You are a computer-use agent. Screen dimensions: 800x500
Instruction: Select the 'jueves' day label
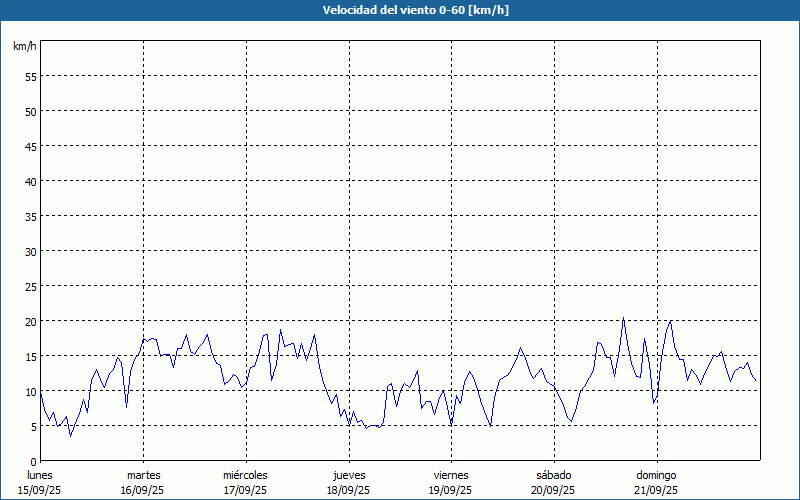pyautogui.click(x=349, y=475)
